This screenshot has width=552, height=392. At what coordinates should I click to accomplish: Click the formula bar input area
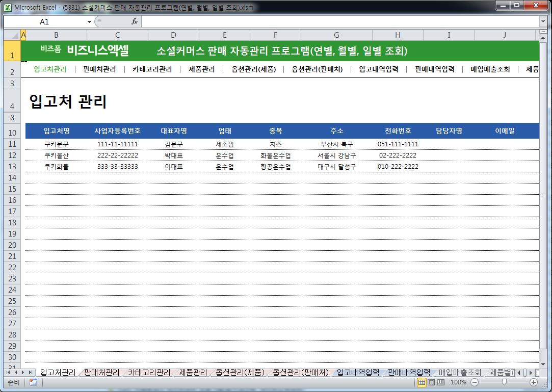[340, 21]
